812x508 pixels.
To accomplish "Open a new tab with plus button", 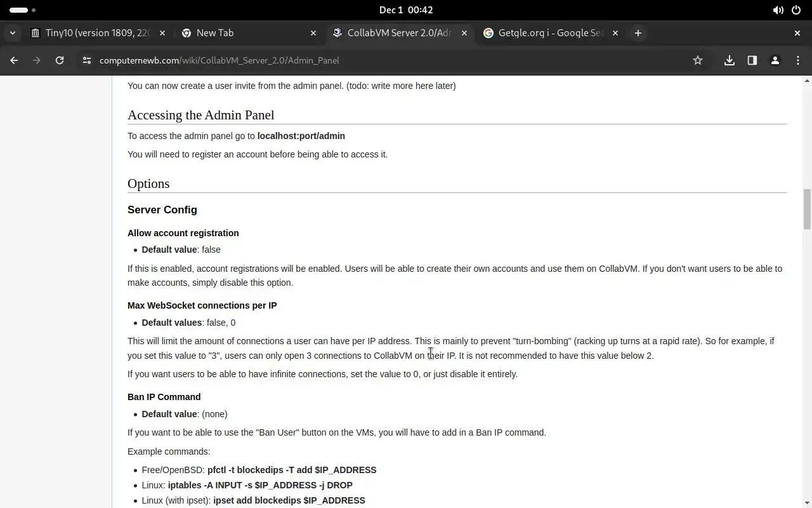I will tap(638, 33).
